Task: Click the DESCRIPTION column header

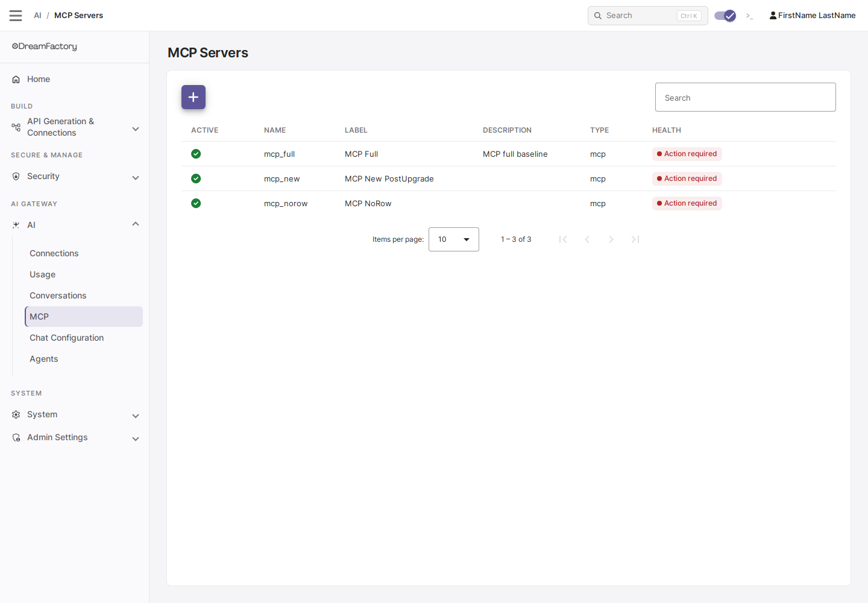Action: 507,130
